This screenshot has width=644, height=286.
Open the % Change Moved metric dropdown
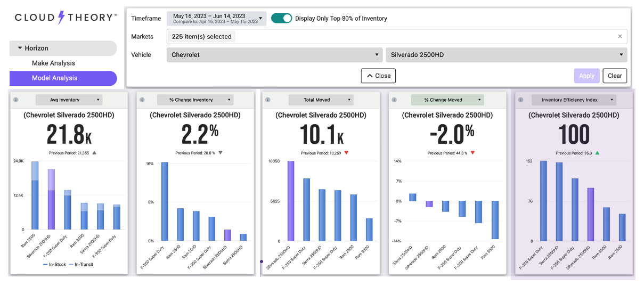click(x=447, y=100)
